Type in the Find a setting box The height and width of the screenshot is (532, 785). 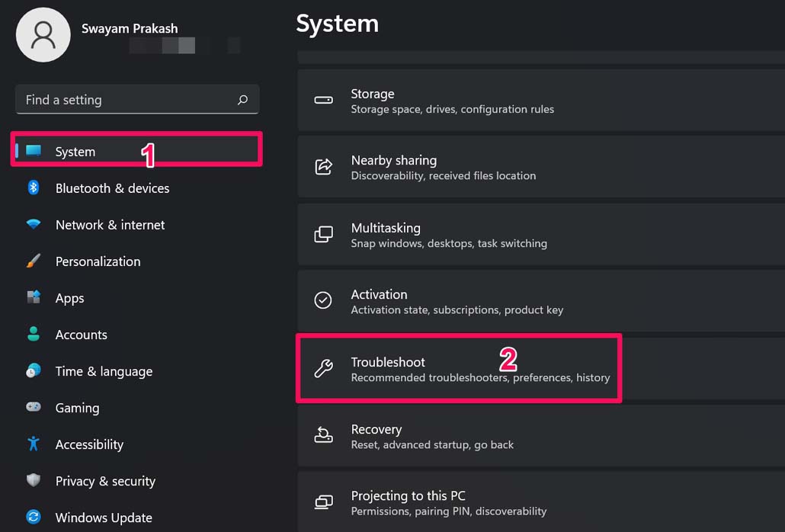point(122,100)
